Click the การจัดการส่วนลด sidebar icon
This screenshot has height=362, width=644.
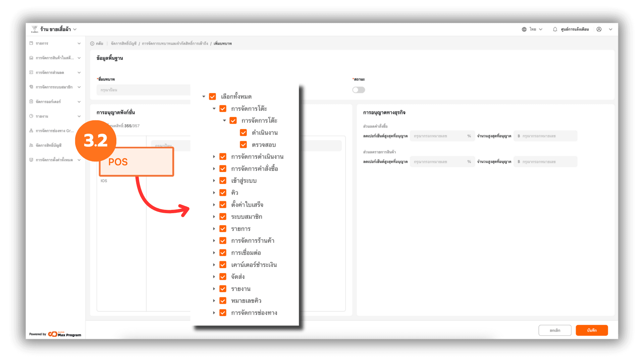(31, 72)
